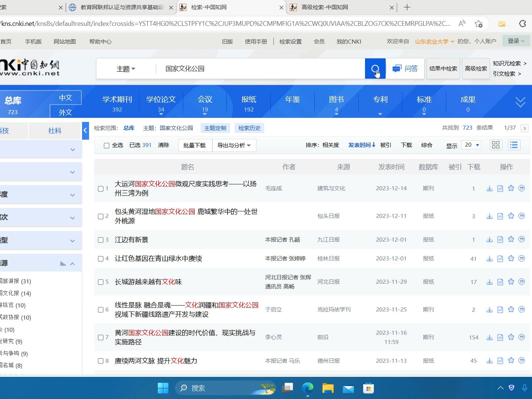Show source chart visualization icon
This screenshot has width=532, height=399.
(63, 263)
